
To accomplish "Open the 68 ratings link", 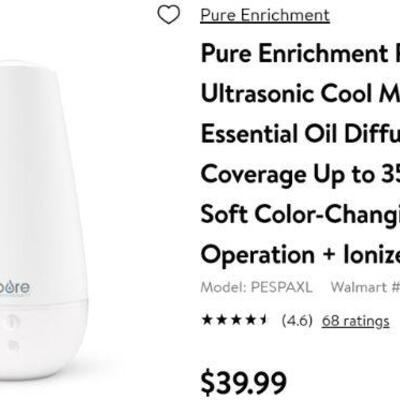I will click(x=356, y=321).
